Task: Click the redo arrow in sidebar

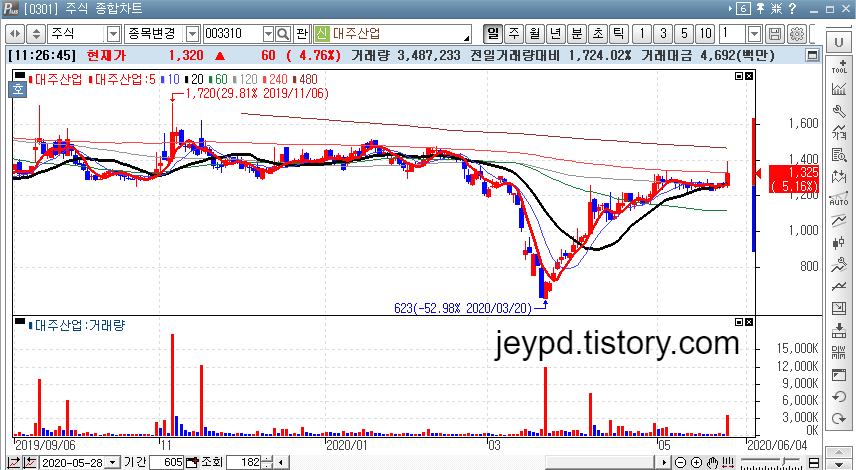Action: 839,419
